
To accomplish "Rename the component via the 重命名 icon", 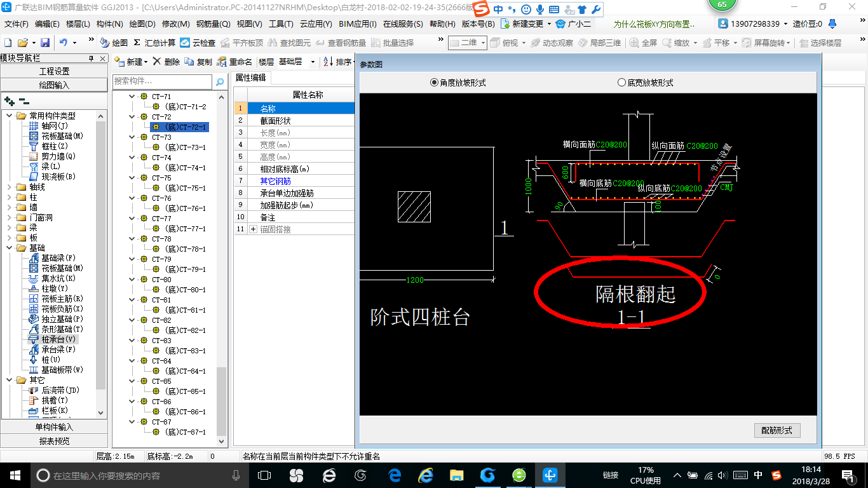I will (234, 62).
